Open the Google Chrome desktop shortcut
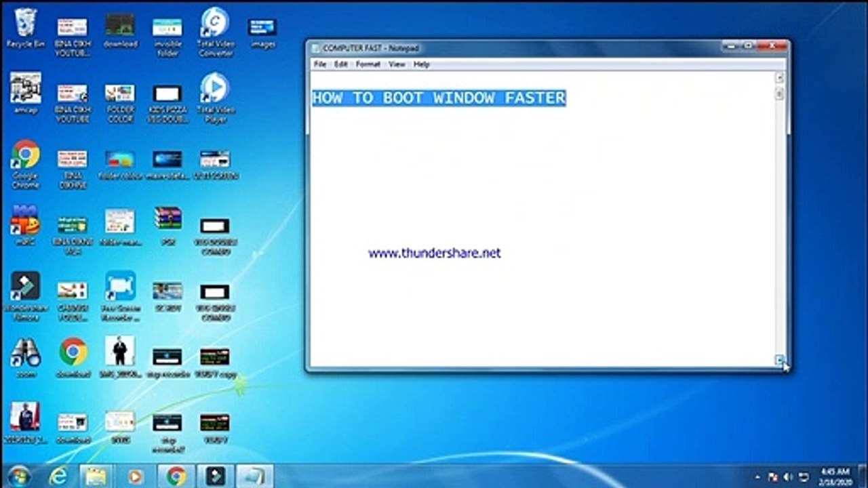This screenshot has height=488, width=868. click(x=25, y=164)
